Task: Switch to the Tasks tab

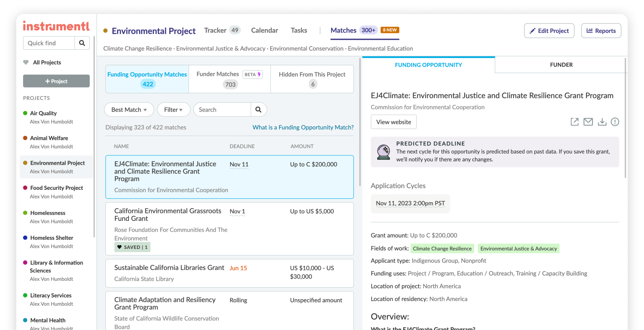Action: click(x=299, y=30)
